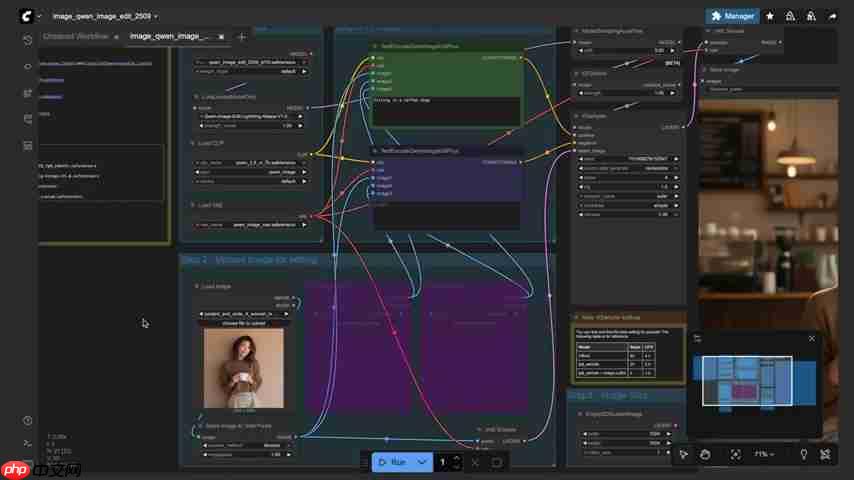
Task: Open the KSampler scheduler selector
Action: 629,205
